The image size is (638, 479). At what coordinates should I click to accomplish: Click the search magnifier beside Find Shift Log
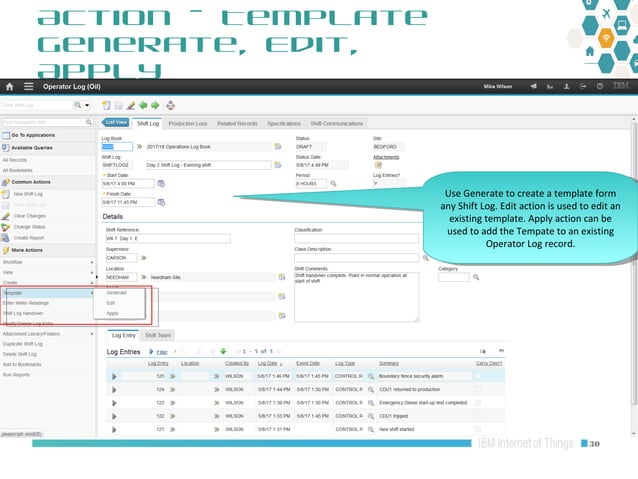pyautogui.click(x=77, y=105)
